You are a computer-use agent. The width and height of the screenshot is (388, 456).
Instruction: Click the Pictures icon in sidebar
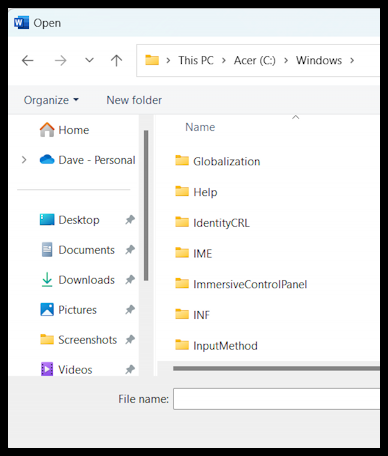47,310
